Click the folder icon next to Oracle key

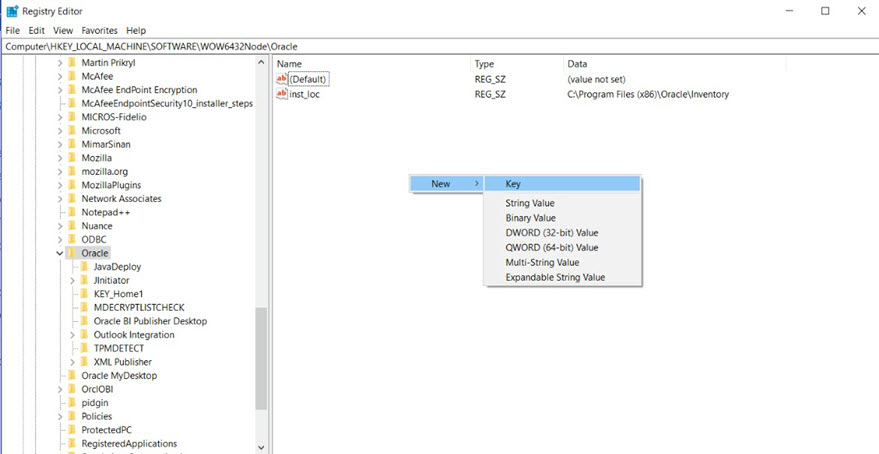coord(71,253)
